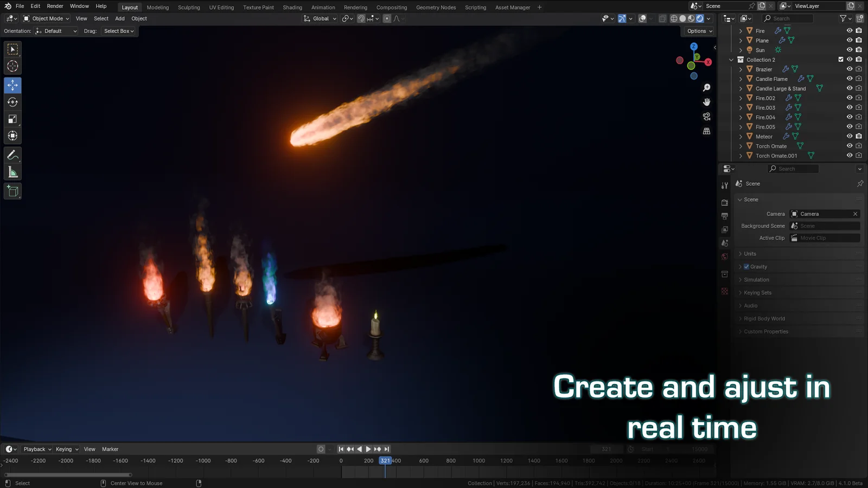The image size is (868, 488).
Task: Open the Render Properties tab
Action: (x=724, y=202)
